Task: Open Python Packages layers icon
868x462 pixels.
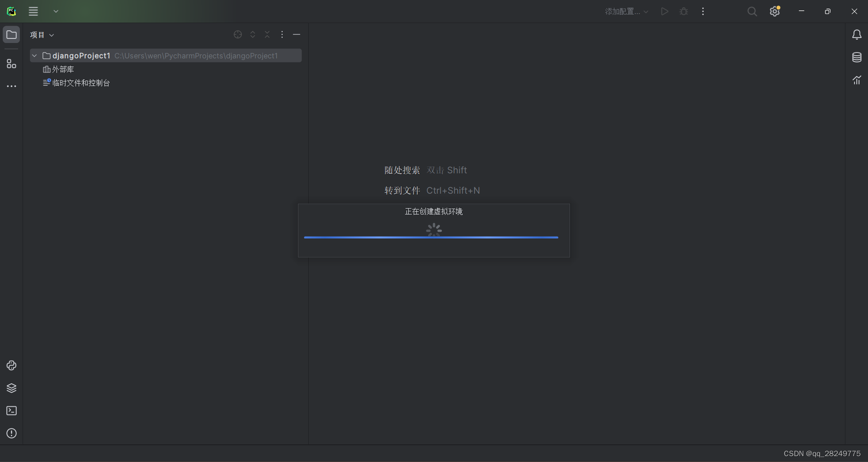Action: coord(11,388)
